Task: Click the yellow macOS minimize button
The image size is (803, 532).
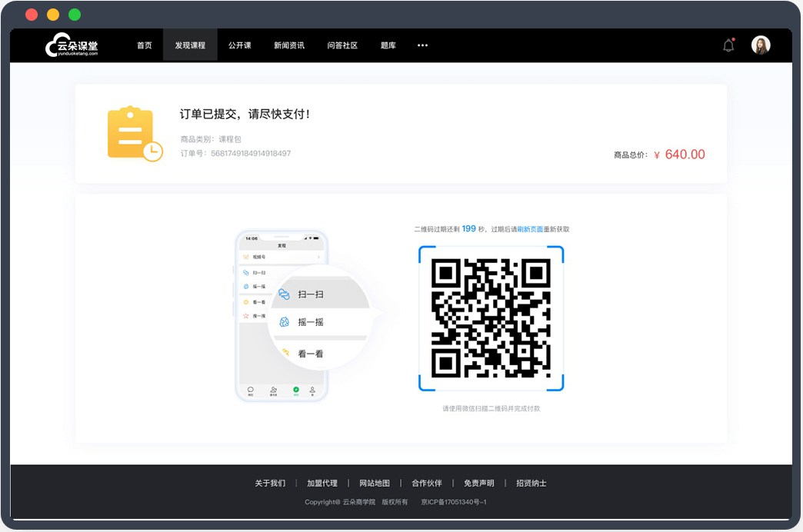Action: [x=53, y=15]
